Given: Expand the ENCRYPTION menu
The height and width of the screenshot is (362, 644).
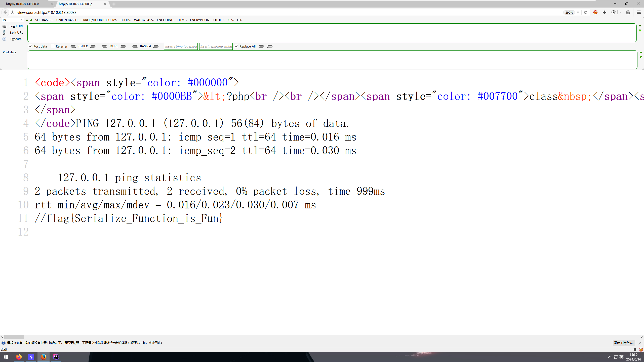Looking at the screenshot, I should pyautogui.click(x=200, y=20).
